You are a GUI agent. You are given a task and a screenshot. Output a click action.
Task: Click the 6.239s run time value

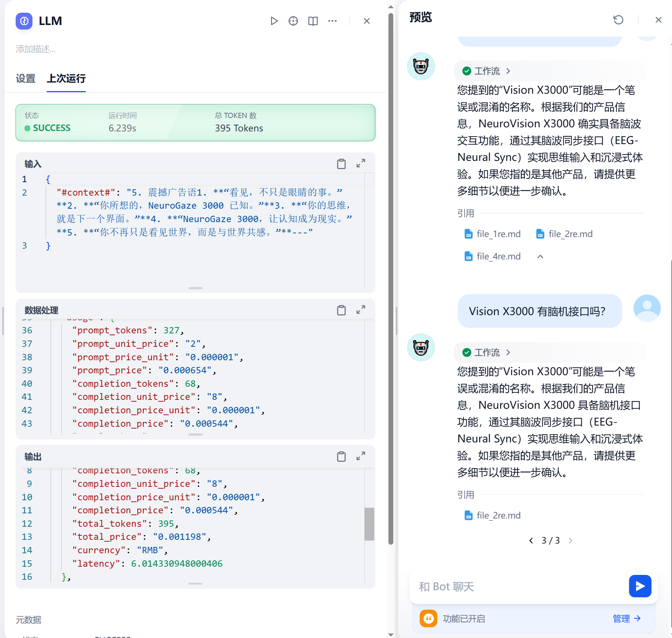pyautogui.click(x=122, y=128)
